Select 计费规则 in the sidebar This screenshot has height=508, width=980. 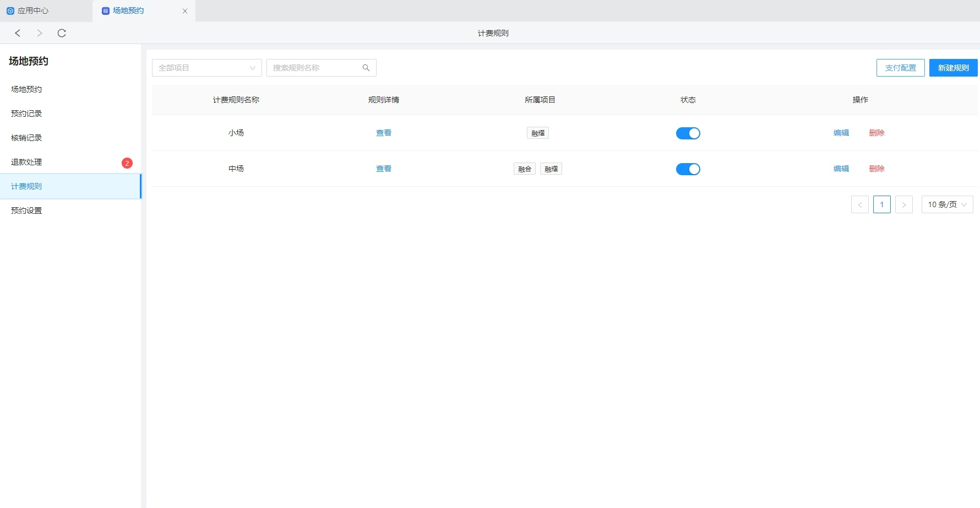(70, 186)
